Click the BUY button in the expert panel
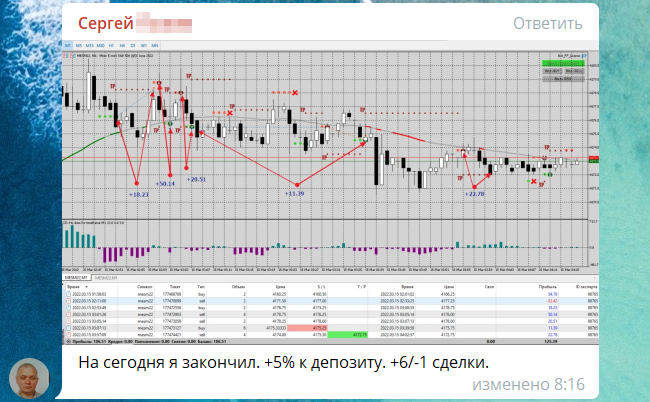This screenshot has width=650, height=402. [552, 71]
